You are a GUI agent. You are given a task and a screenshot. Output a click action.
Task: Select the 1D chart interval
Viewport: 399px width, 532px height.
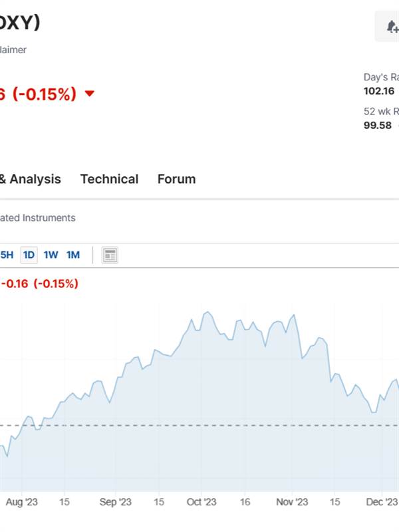(29, 255)
